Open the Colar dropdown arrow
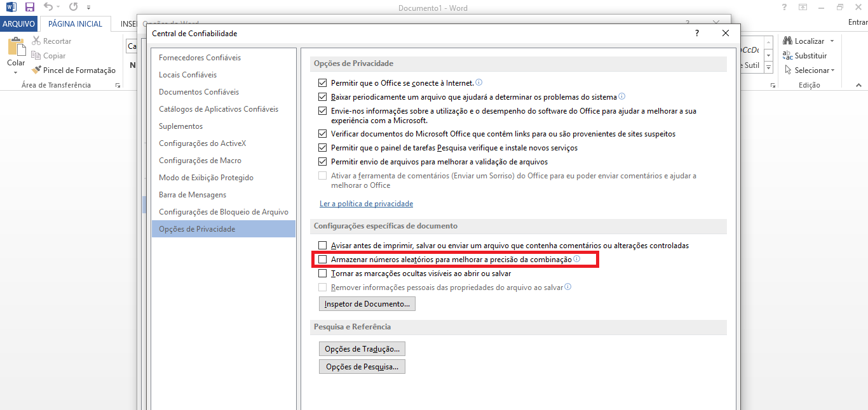 click(16, 72)
